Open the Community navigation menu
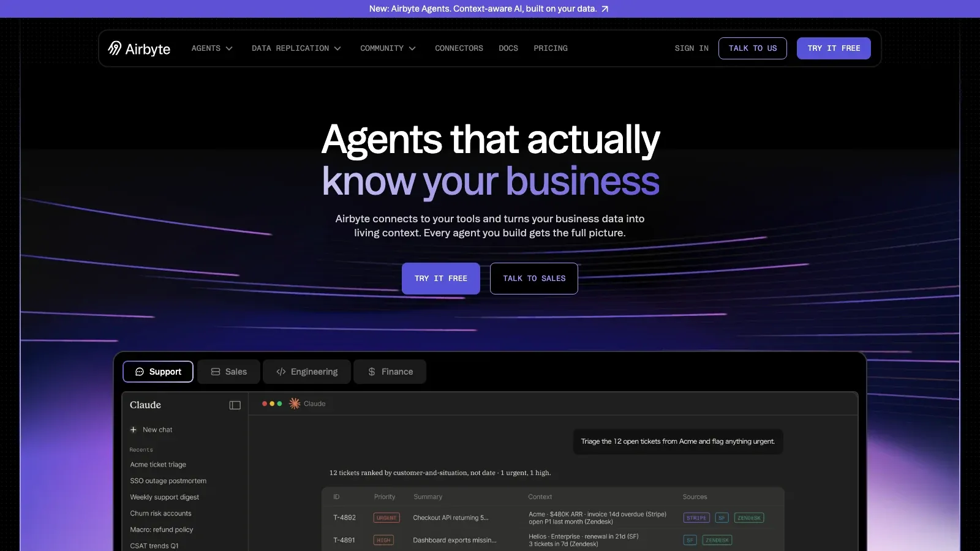This screenshot has height=551, width=980. (388, 48)
